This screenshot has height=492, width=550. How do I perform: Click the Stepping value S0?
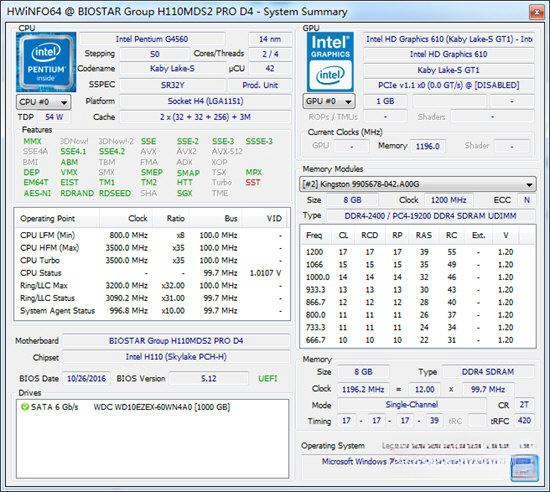154,54
